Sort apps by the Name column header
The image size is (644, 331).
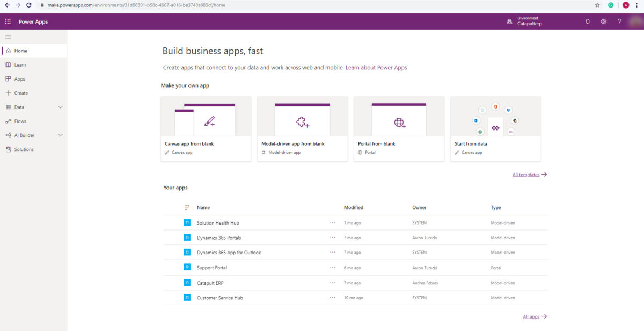pyautogui.click(x=203, y=207)
